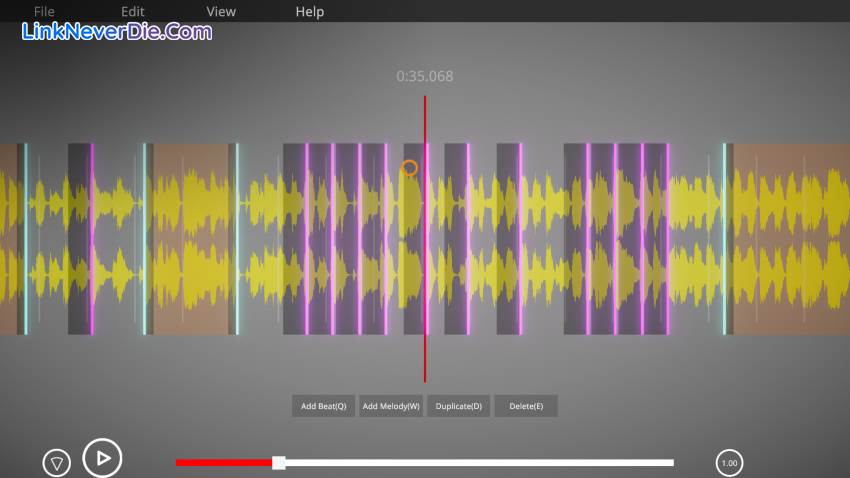The height and width of the screenshot is (478, 850).
Task: Open the View menu
Action: (x=221, y=12)
